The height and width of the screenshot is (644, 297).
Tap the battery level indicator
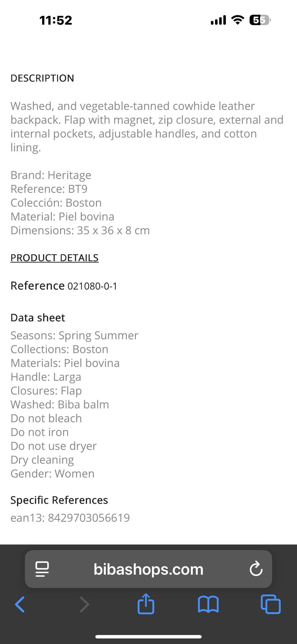[x=260, y=20]
